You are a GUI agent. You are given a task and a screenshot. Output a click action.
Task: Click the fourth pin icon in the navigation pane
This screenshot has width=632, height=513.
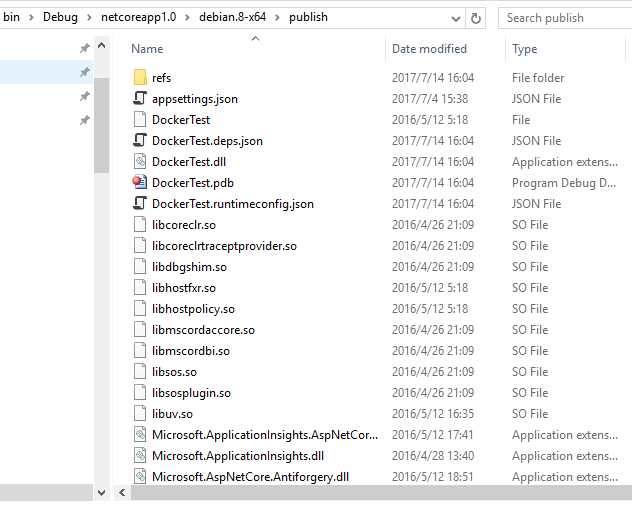84,120
